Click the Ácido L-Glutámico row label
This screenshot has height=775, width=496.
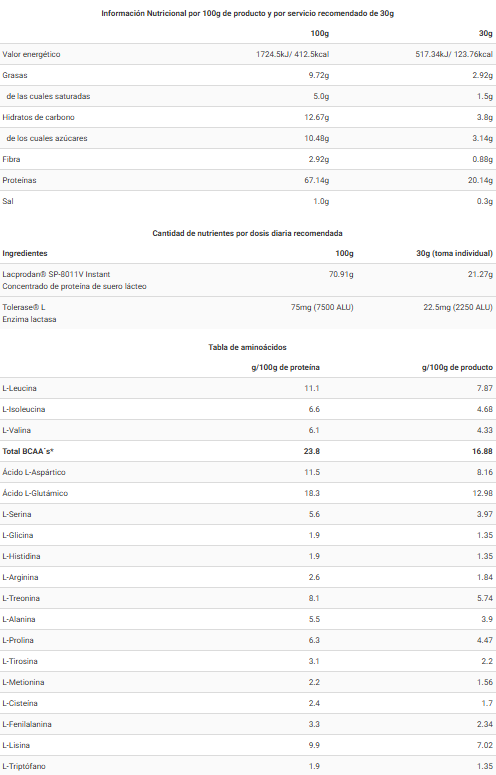tap(35, 493)
